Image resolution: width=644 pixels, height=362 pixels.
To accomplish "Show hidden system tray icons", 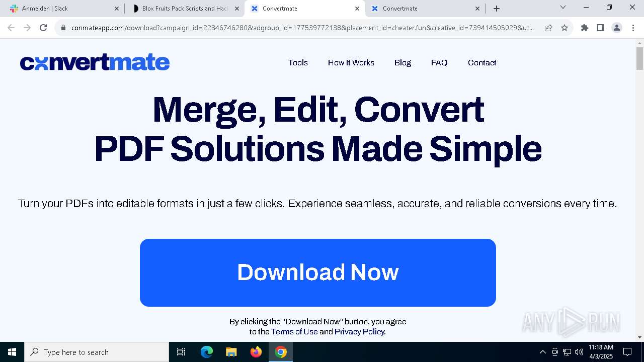I will pyautogui.click(x=542, y=352).
